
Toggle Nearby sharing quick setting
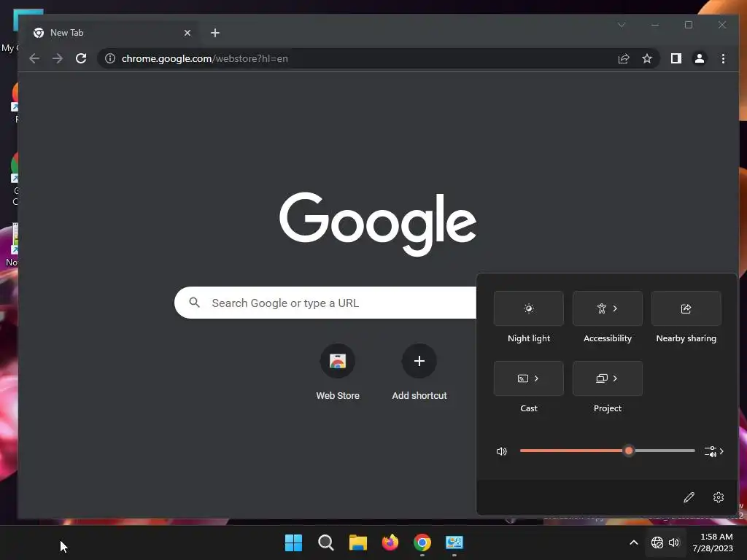(x=686, y=308)
